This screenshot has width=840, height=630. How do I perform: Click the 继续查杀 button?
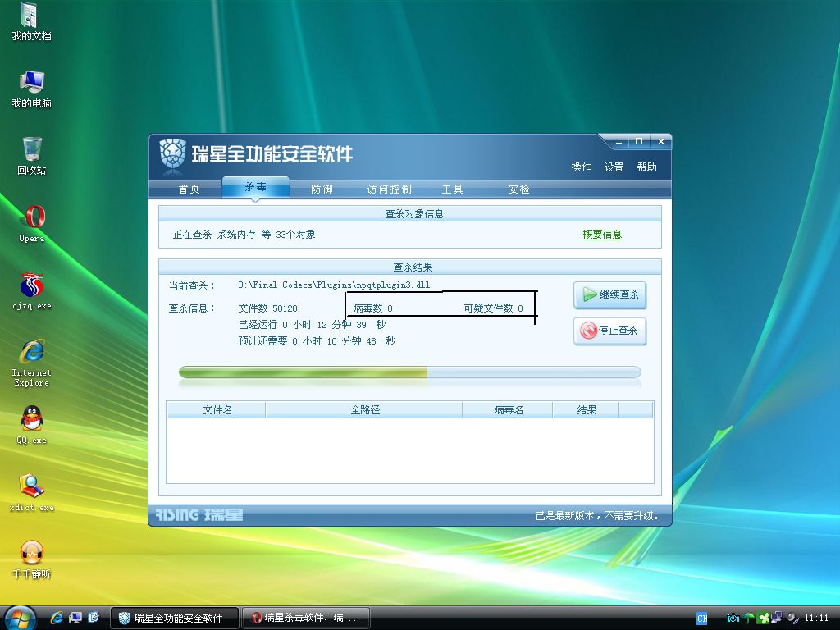610,294
